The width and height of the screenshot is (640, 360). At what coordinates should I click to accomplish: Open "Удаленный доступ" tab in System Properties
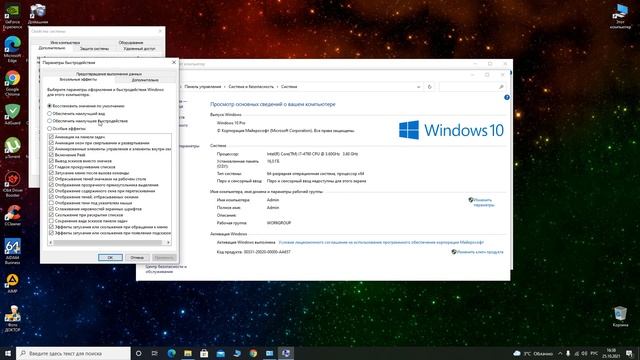coord(139,49)
